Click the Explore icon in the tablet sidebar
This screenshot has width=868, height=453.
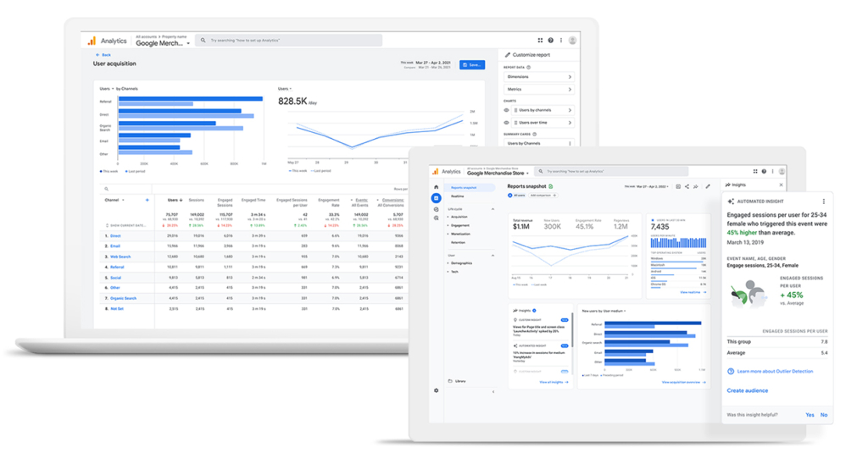click(x=437, y=209)
